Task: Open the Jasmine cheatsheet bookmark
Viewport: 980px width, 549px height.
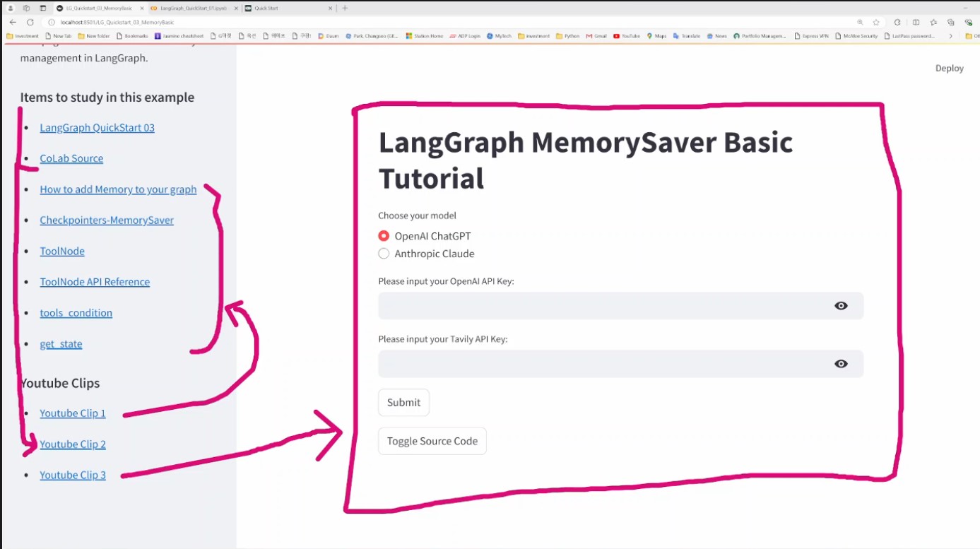Action: point(179,35)
